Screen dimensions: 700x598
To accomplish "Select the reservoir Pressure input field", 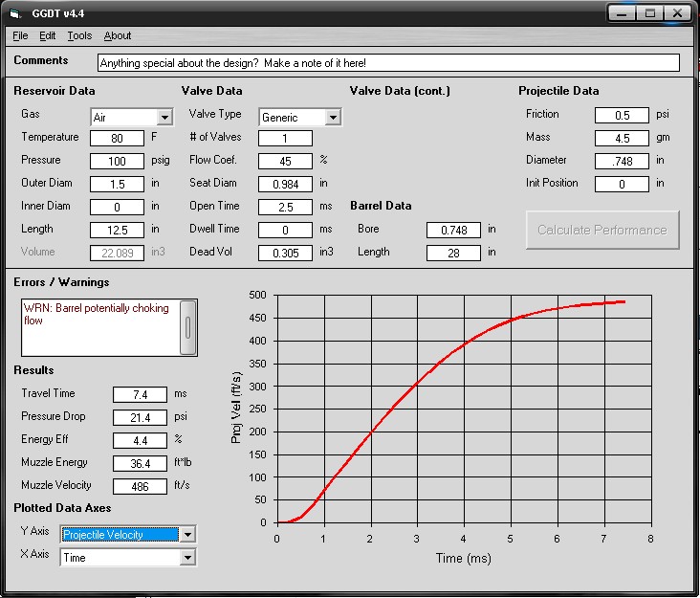I will (117, 161).
